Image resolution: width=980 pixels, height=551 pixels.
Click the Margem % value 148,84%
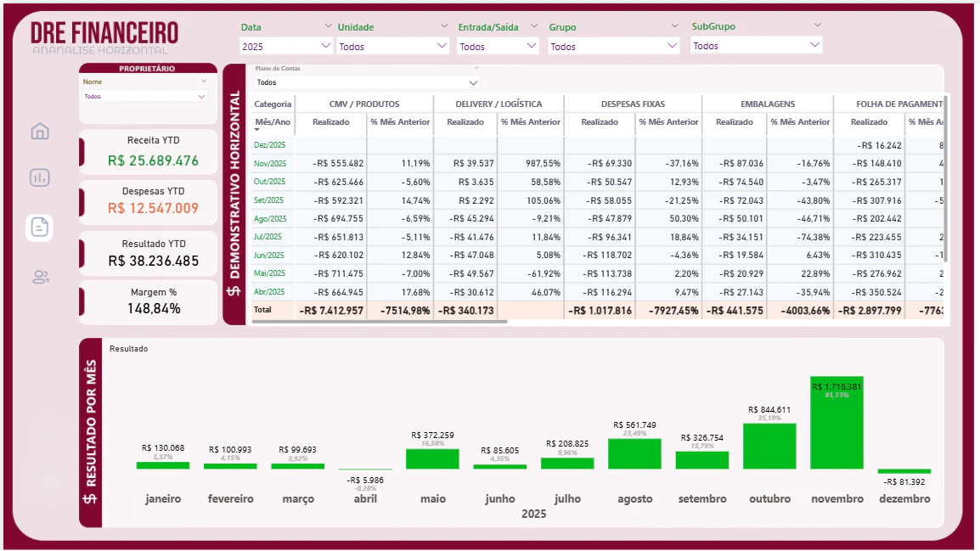[x=154, y=308]
